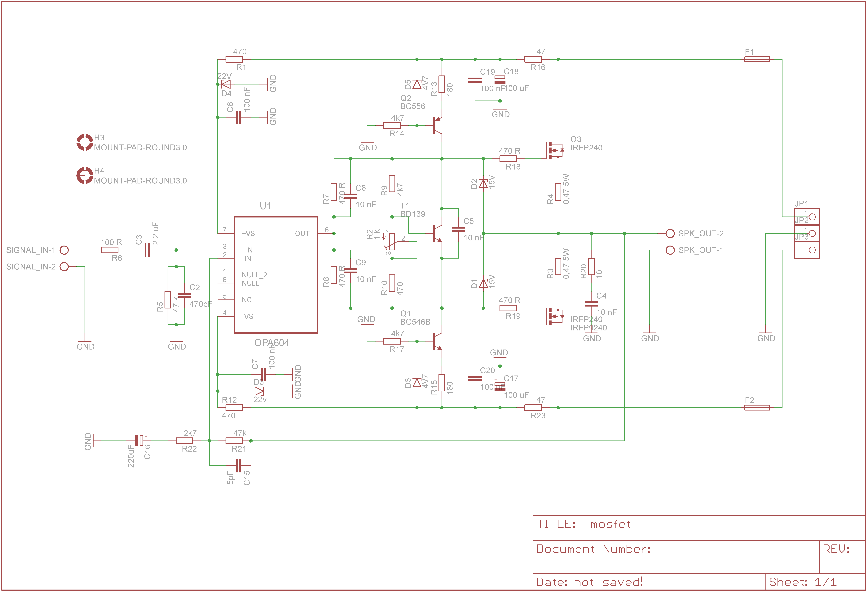Click the OPA604 op-amp U1 symbol
The width and height of the screenshot is (868, 593).
coord(276,275)
